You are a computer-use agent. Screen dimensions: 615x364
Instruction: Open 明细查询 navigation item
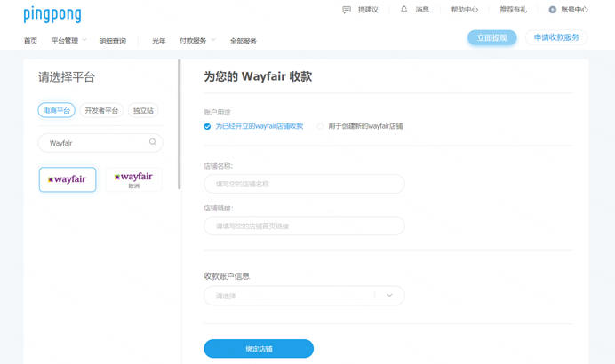coord(113,41)
